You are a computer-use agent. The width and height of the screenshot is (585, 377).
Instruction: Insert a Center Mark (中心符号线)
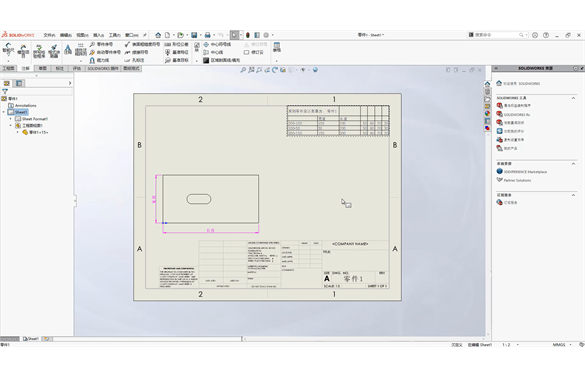(217, 44)
